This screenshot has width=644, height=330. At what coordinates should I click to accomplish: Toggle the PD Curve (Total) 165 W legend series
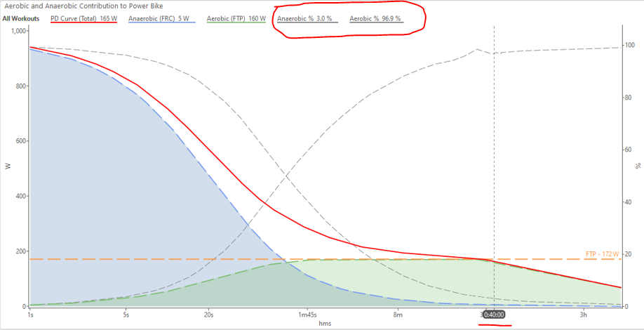[83, 19]
